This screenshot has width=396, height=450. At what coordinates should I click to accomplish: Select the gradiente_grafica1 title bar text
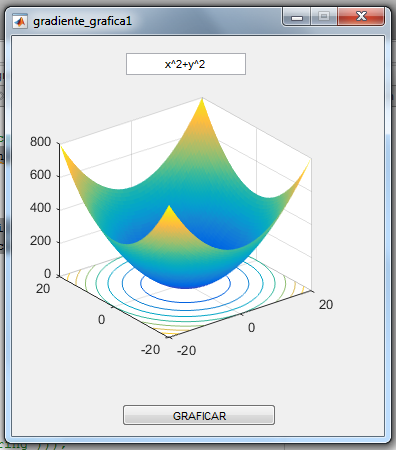(82, 21)
